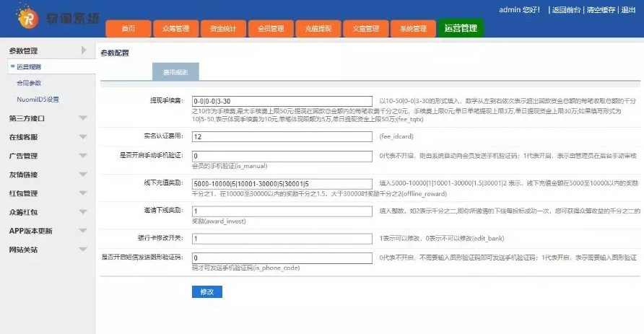The width and height of the screenshot is (644, 334).
Task: Expand the 在线客服 section arrow
Action: [83, 137]
